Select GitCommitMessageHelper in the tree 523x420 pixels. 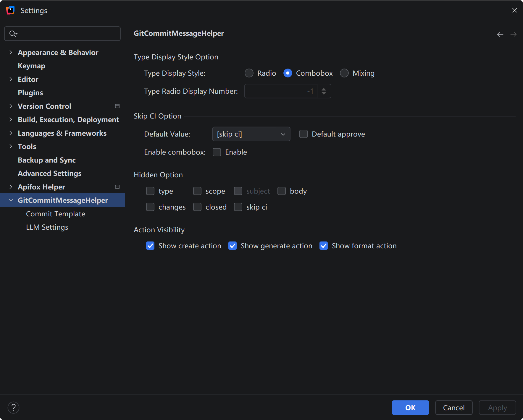tap(62, 200)
